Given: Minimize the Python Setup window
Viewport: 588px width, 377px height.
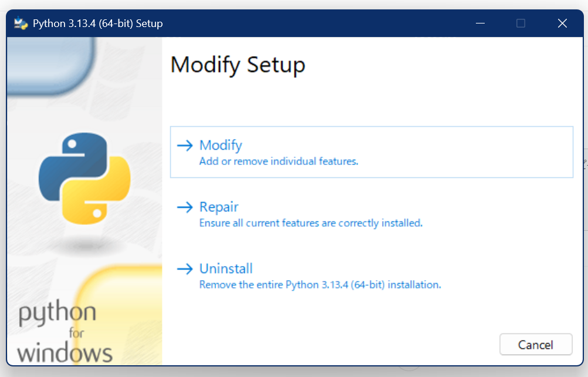Looking at the screenshot, I should tap(481, 23).
